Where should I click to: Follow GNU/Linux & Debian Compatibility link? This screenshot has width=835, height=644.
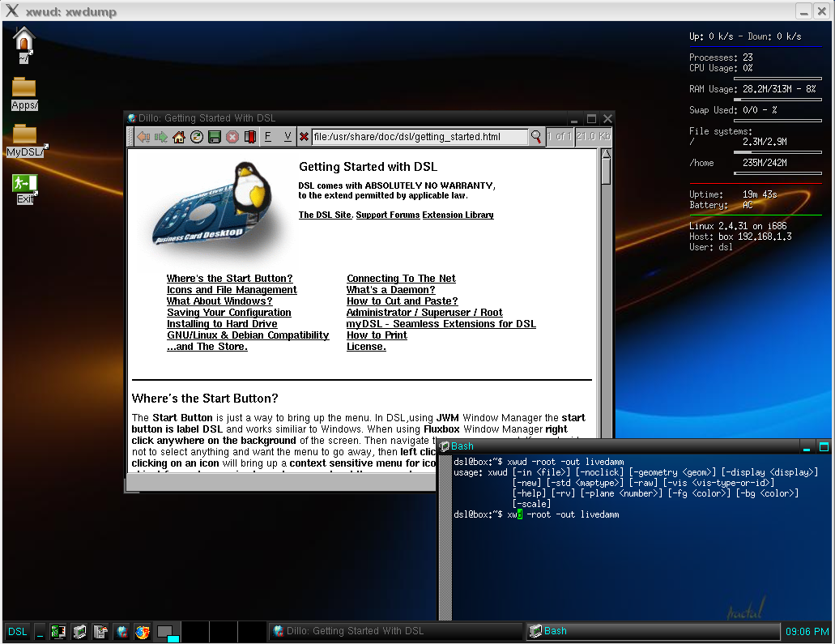click(248, 335)
